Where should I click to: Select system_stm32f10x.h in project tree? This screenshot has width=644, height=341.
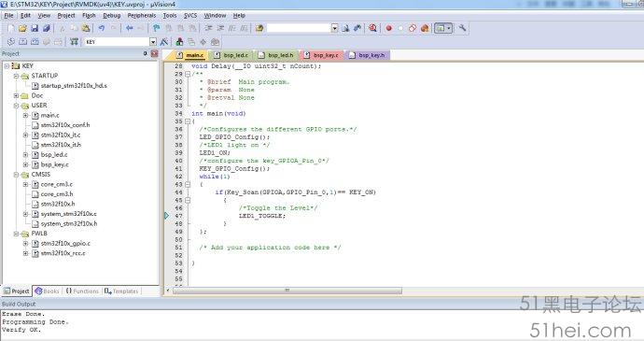[x=69, y=224]
